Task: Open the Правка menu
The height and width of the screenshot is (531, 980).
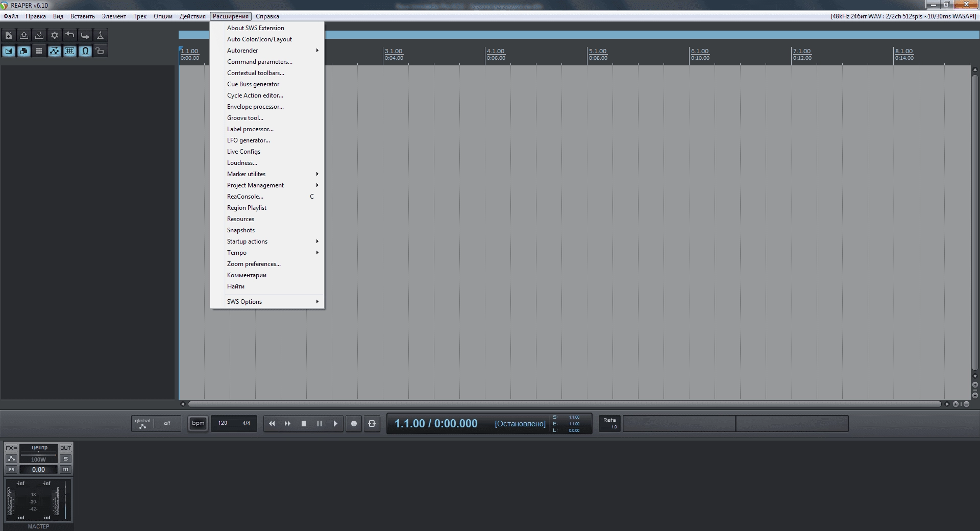Action: [x=36, y=16]
